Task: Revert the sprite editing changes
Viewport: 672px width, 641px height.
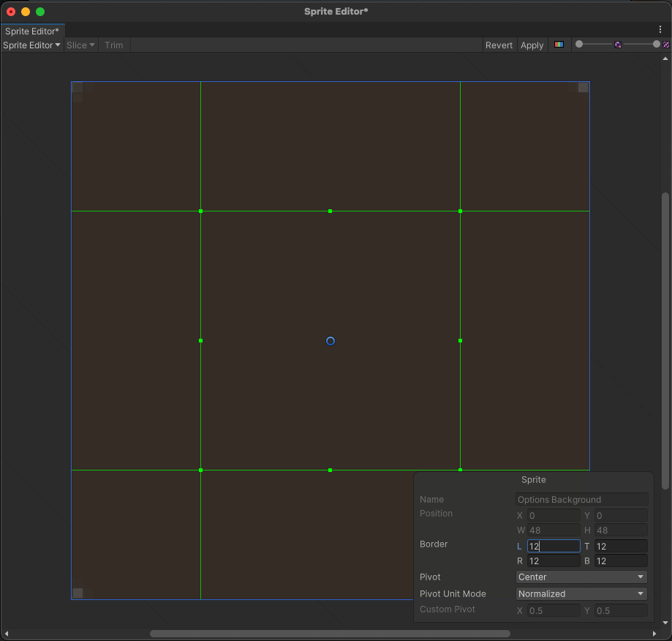Action: pyautogui.click(x=499, y=45)
